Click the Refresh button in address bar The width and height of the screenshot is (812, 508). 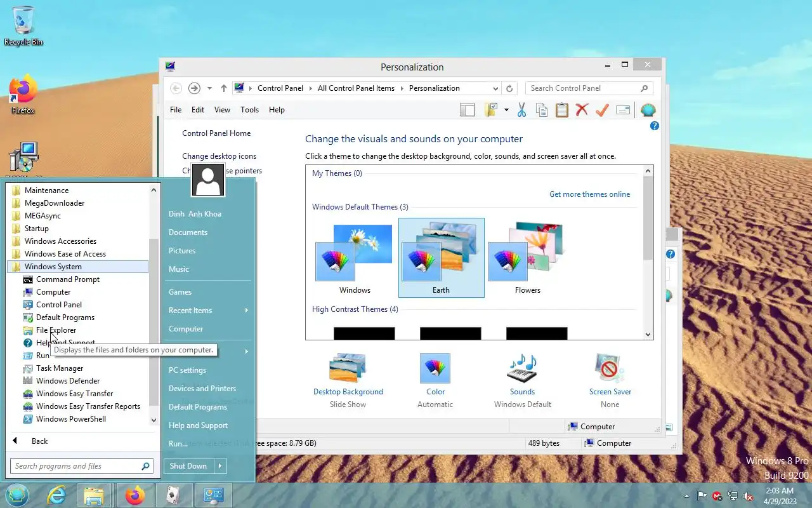pos(509,88)
